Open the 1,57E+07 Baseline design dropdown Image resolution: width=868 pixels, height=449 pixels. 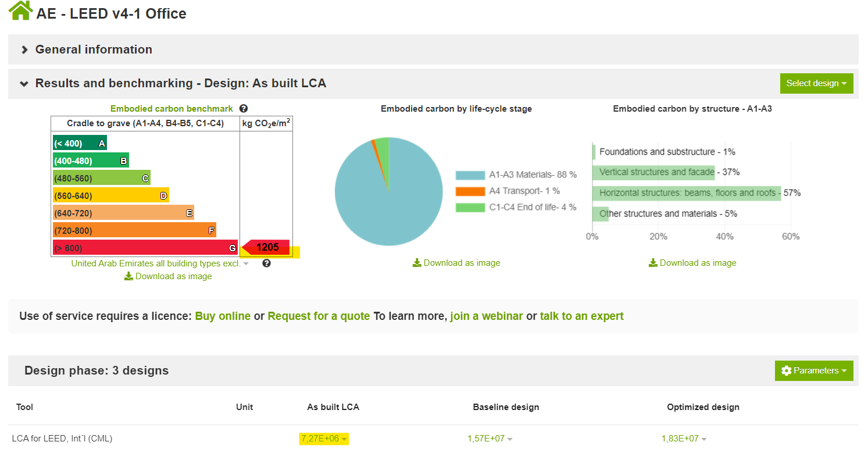(x=510, y=439)
